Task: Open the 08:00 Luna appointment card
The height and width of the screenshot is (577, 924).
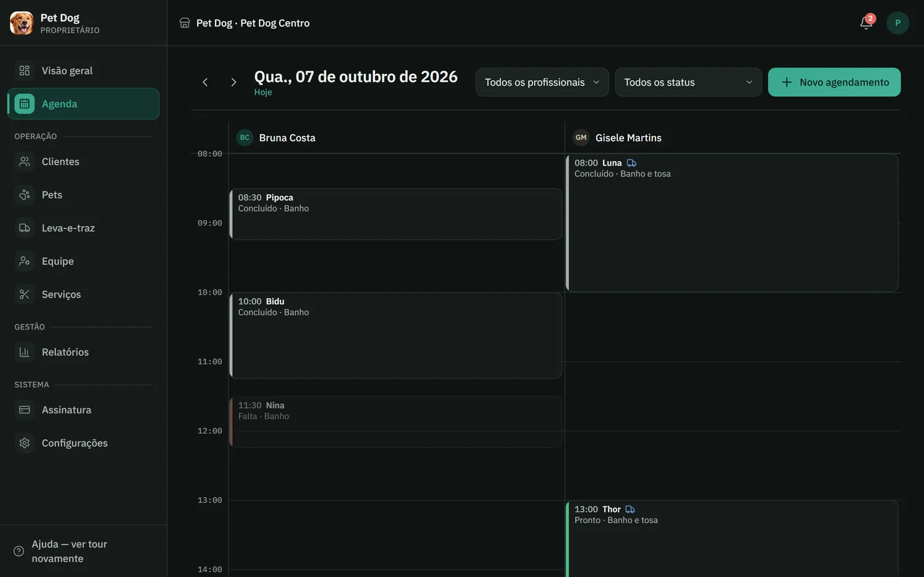Action: click(x=732, y=223)
